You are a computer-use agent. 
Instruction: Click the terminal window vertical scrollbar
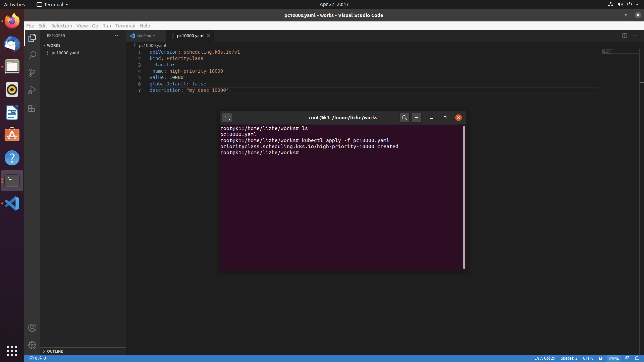coord(464,197)
